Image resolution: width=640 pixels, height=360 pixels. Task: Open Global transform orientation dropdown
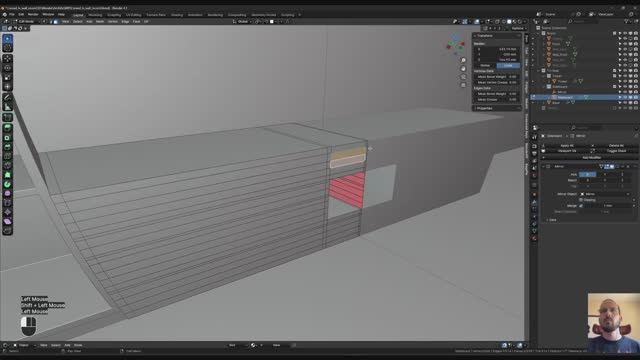point(242,22)
